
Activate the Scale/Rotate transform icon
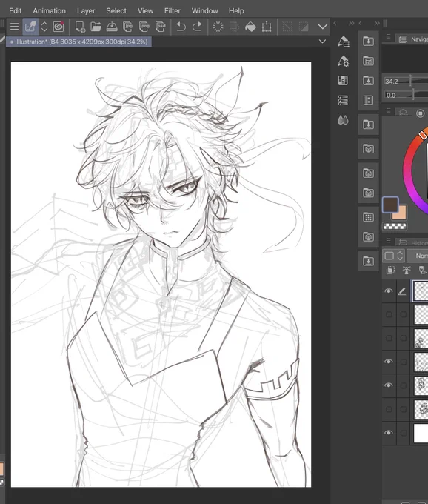pos(267,27)
